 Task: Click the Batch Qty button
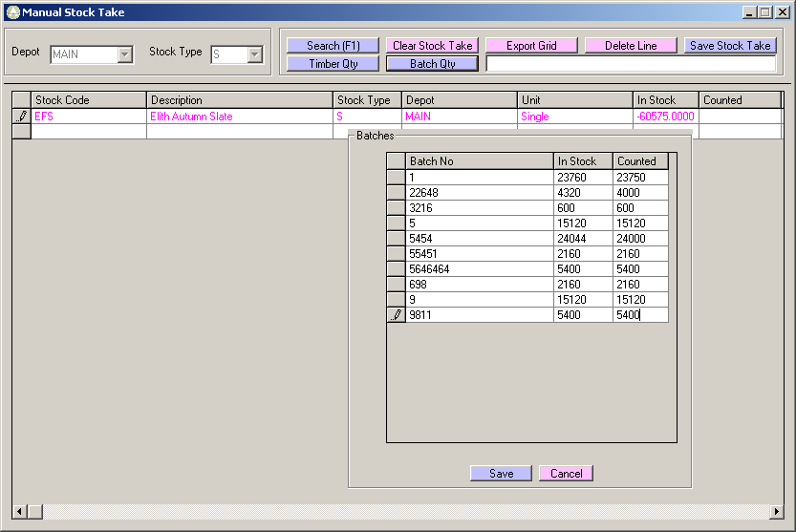(433, 64)
